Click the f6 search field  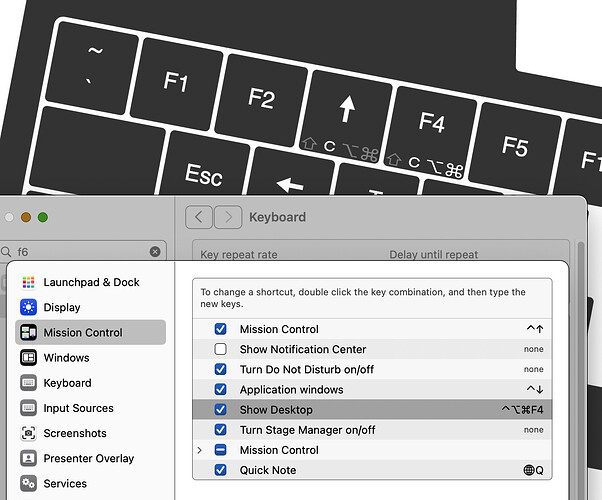click(x=83, y=252)
